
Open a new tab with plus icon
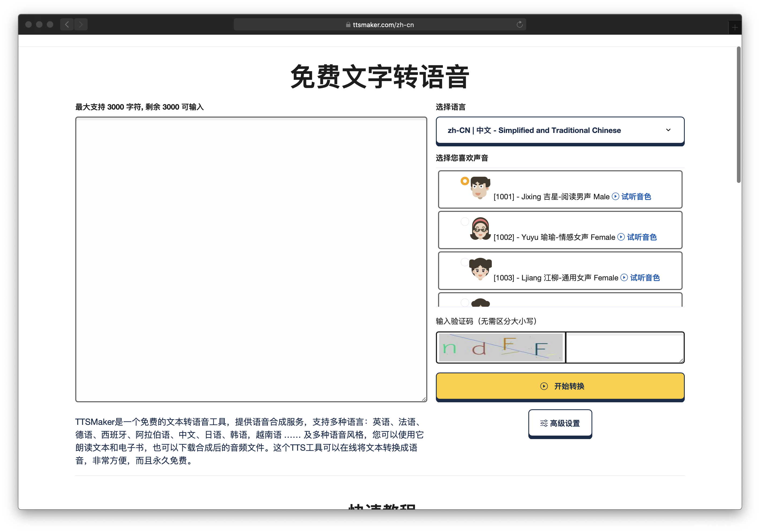point(734,27)
